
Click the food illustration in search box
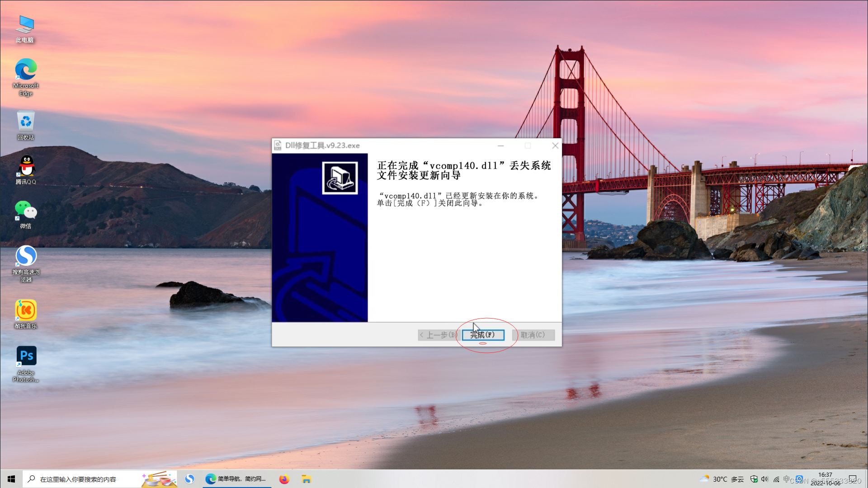[159, 479]
